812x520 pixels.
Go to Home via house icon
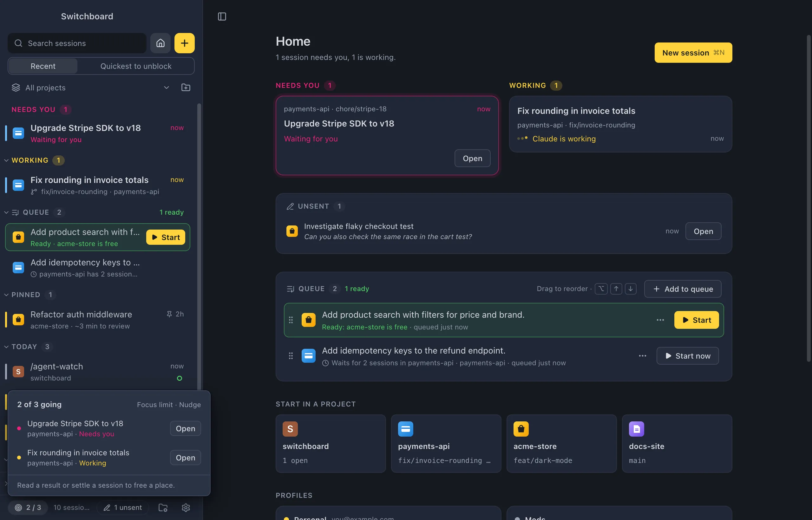(160, 43)
